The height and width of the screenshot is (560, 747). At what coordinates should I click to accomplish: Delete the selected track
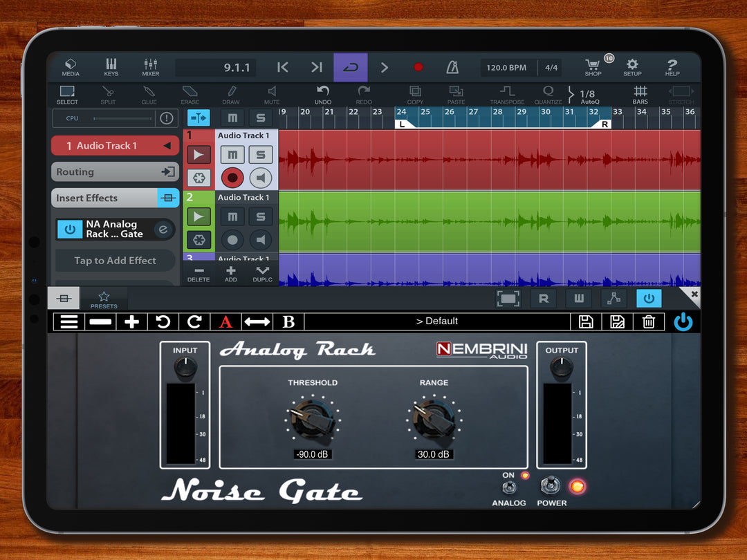click(199, 274)
